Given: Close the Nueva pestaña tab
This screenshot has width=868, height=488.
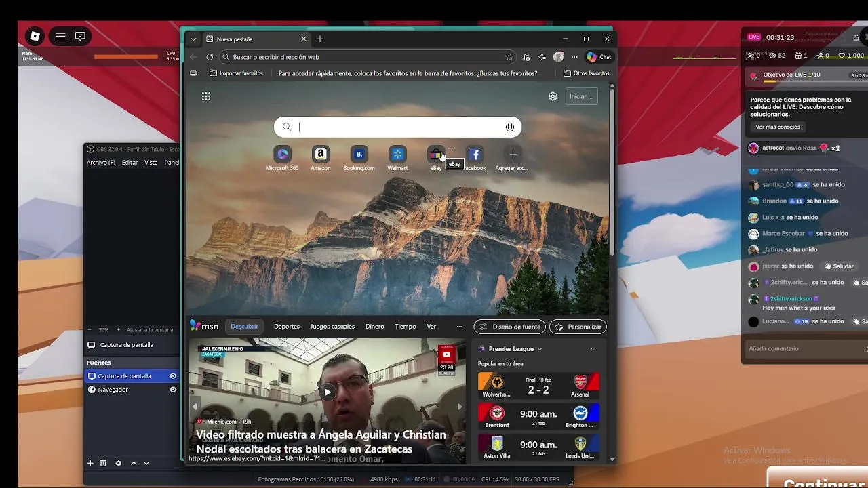Looking at the screenshot, I should click(x=304, y=39).
